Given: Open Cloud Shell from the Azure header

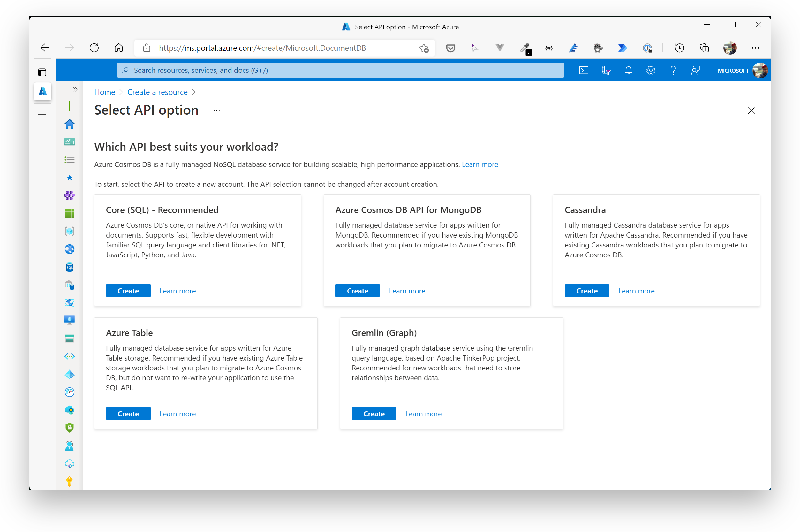Looking at the screenshot, I should coord(583,70).
